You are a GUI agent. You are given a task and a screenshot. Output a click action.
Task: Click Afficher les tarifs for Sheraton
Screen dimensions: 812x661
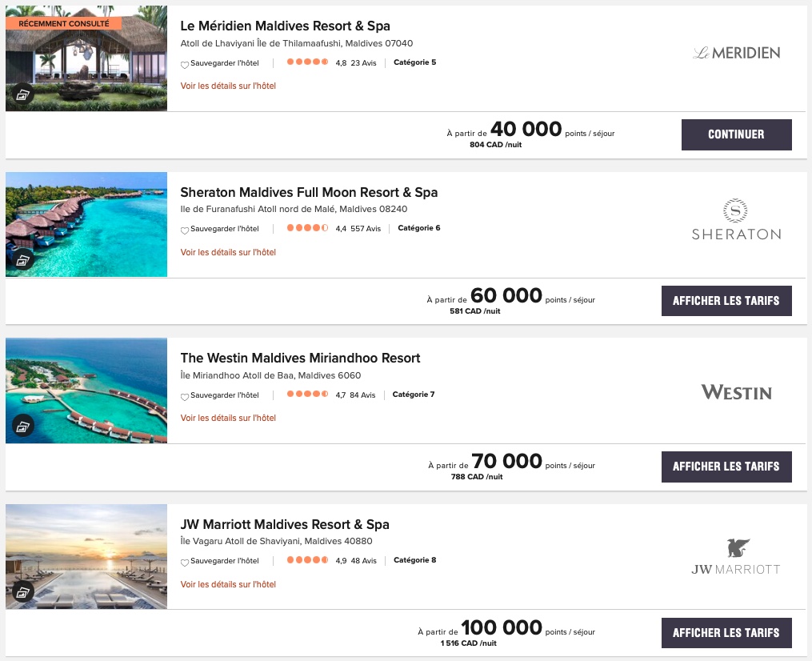[x=726, y=301]
